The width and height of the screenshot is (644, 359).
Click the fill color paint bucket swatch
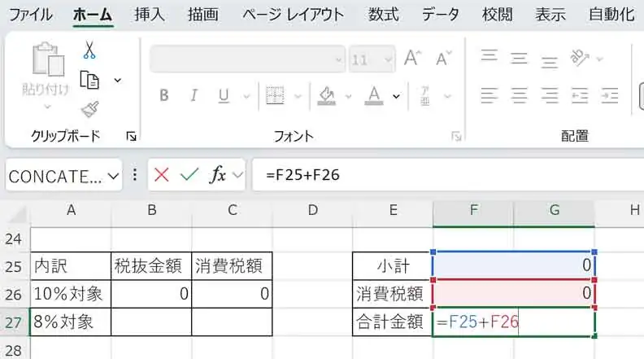(326, 95)
